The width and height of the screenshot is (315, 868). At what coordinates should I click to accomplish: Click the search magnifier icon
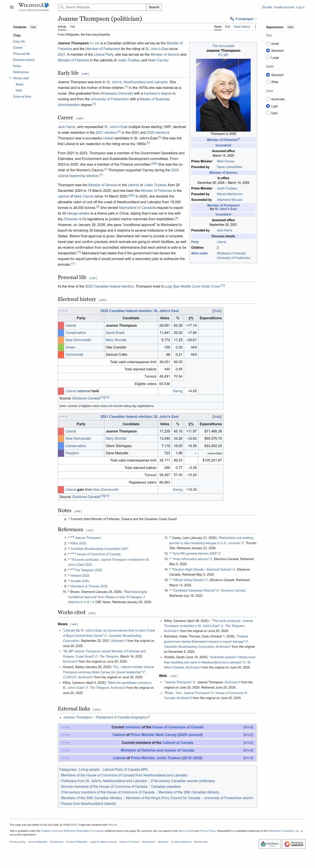62,7
